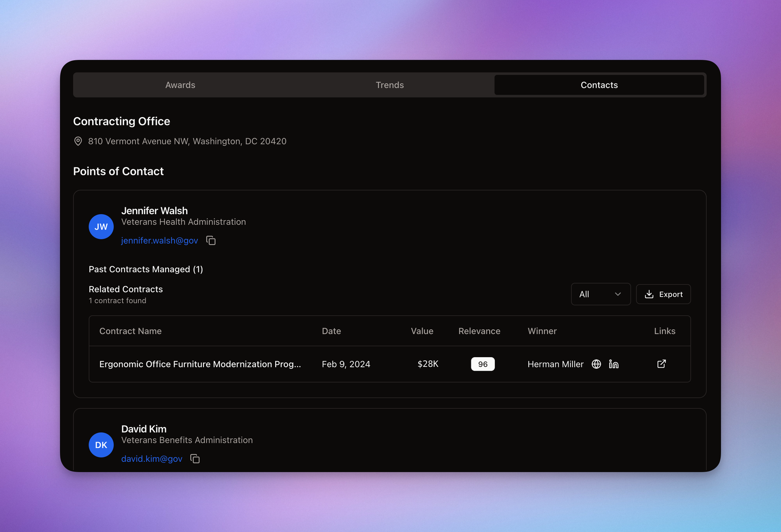Image resolution: width=781 pixels, height=532 pixels.
Task: Email david.kim@gov link
Action: click(152, 459)
